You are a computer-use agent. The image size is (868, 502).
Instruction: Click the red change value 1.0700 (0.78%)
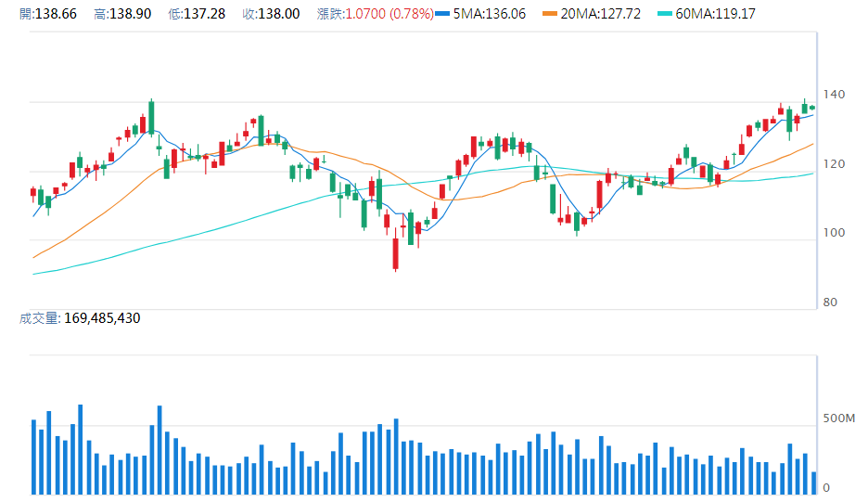click(x=389, y=15)
